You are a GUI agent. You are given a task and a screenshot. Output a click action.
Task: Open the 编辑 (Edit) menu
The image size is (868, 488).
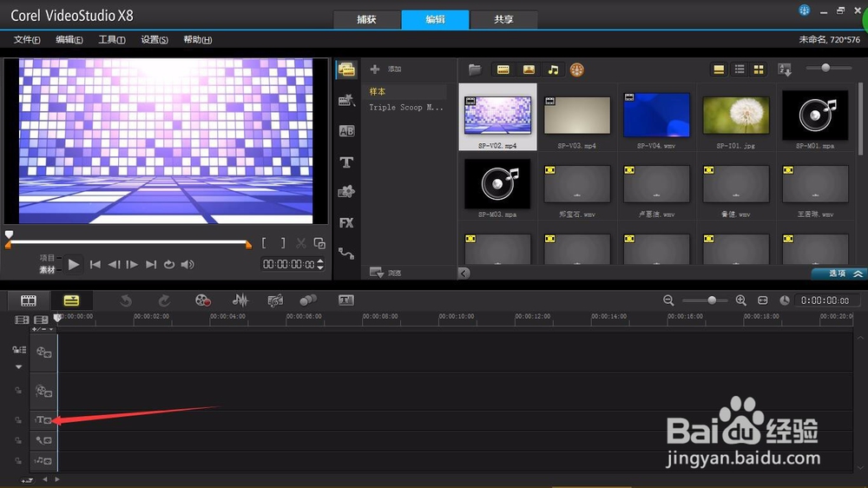(x=69, y=39)
